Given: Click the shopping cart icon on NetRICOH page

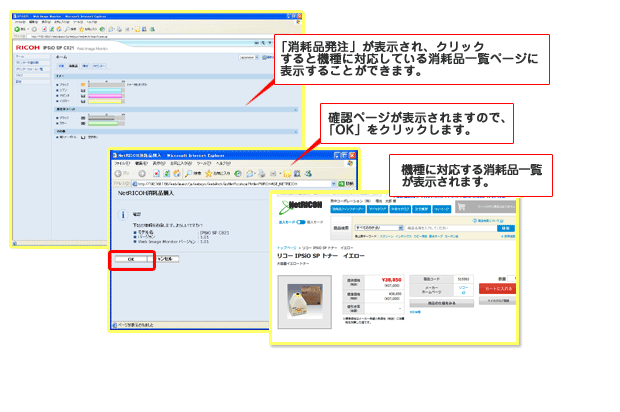Looking at the screenshot, I should point(461,207).
